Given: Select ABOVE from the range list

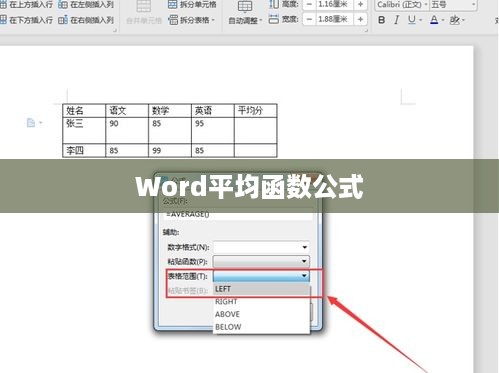Looking at the screenshot, I should tap(261, 314).
